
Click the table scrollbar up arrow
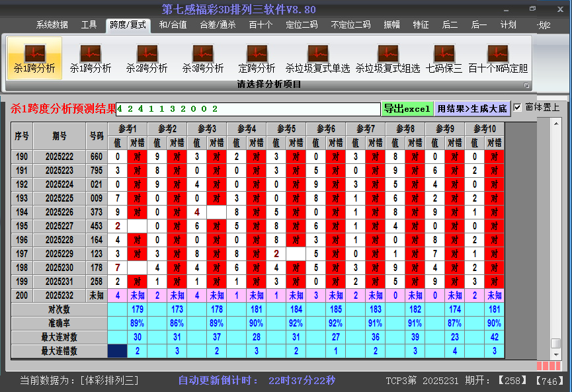coord(556,124)
